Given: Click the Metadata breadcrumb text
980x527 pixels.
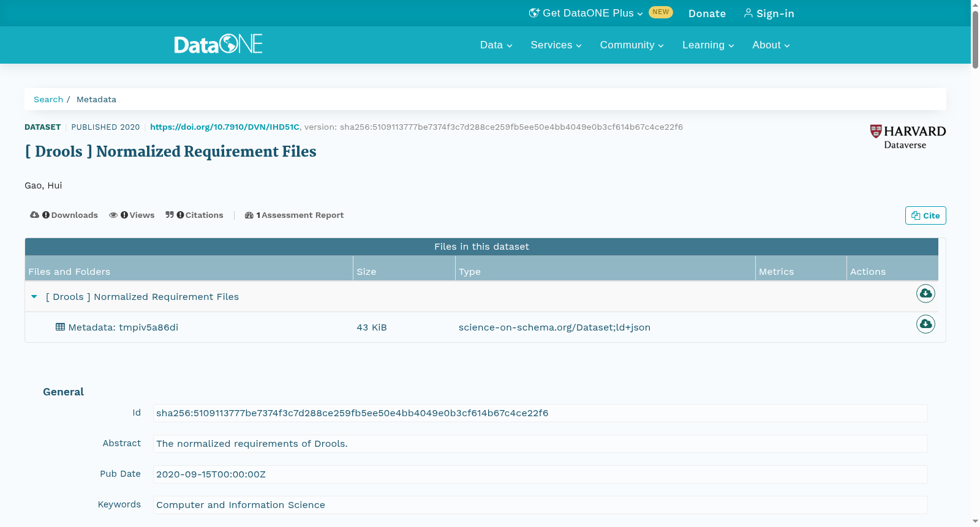Looking at the screenshot, I should point(96,99).
